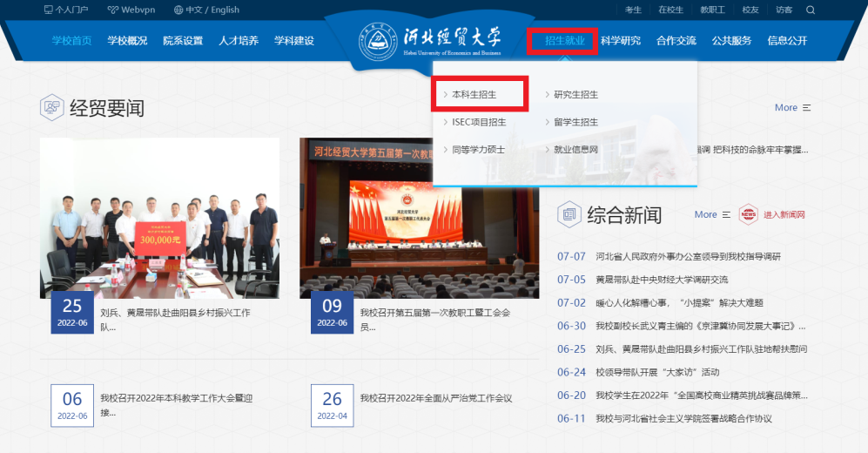Open article 刘兵、黄晟带队赴曲阳县乡村振兴工作队
Viewport: 868px width, 453px height.
(x=176, y=320)
